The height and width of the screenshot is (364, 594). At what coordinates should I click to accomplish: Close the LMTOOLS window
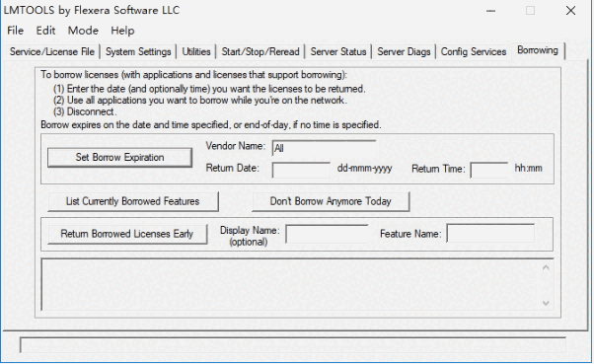(570, 11)
